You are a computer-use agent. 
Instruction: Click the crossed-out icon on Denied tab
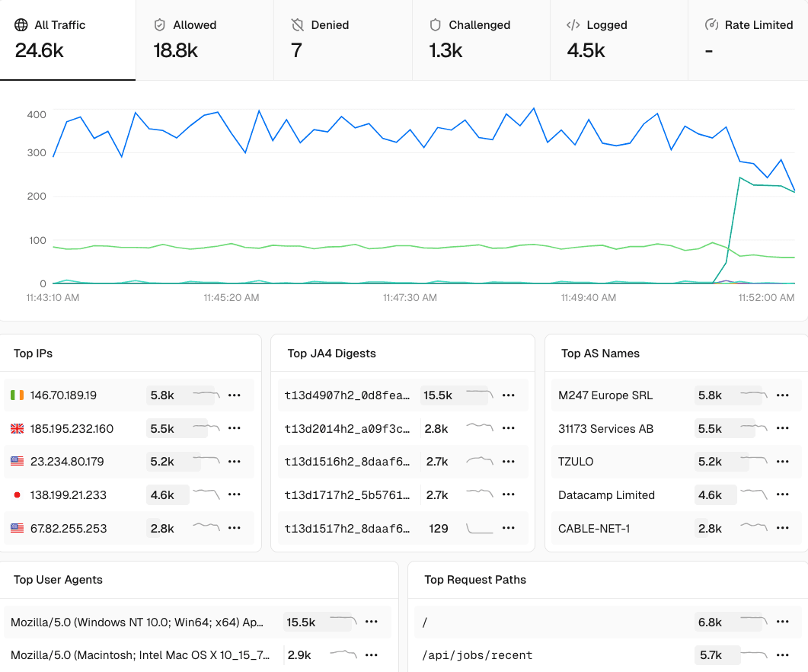[x=298, y=24]
